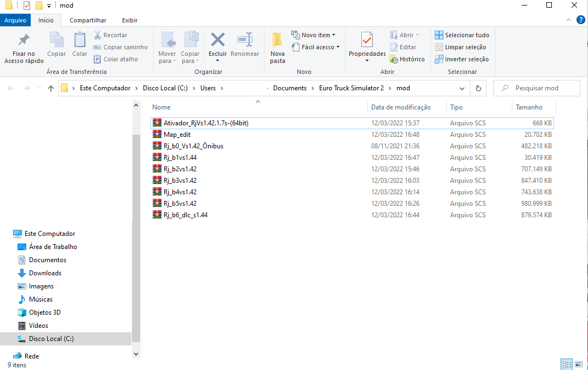Click Inverter seleção
The height and width of the screenshot is (370, 588).
(x=462, y=59)
